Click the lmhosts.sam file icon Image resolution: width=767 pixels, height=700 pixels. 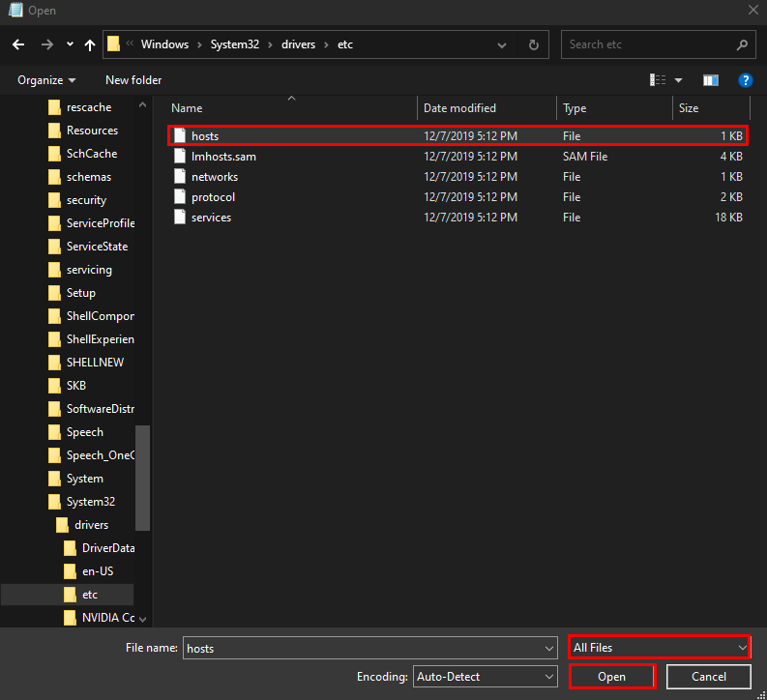[x=180, y=156]
